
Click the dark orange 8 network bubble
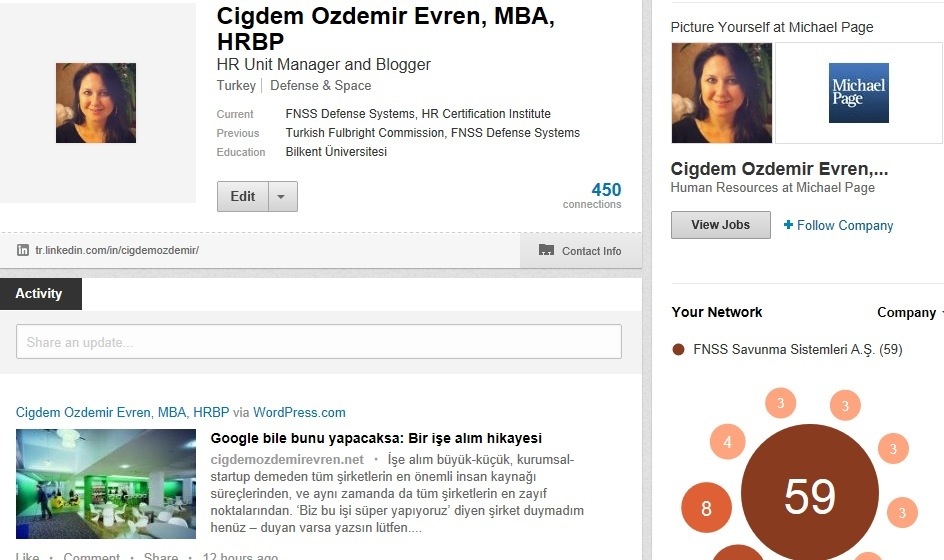point(706,508)
